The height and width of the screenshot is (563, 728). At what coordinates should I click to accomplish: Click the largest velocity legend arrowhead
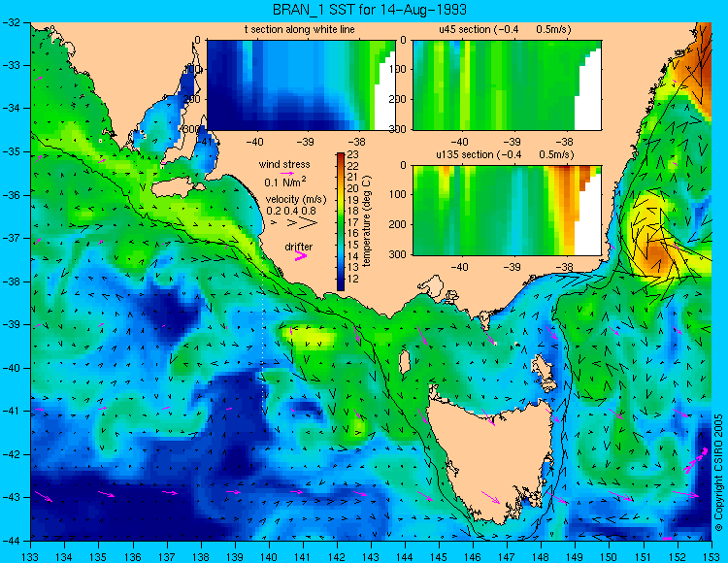(x=309, y=223)
